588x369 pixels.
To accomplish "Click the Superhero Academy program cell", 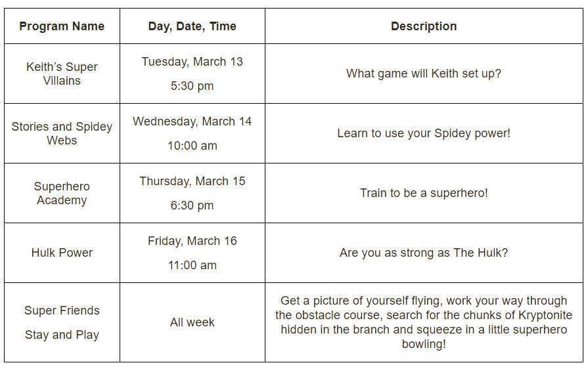I will point(62,193).
